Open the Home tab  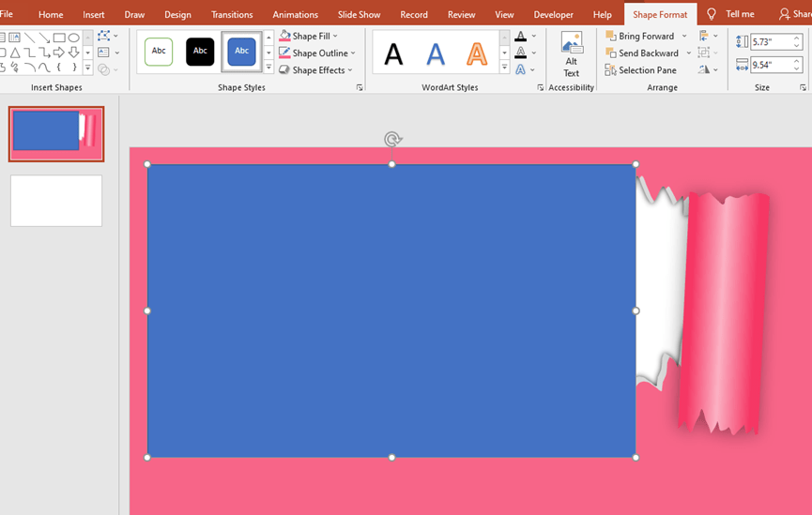pos(51,14)
